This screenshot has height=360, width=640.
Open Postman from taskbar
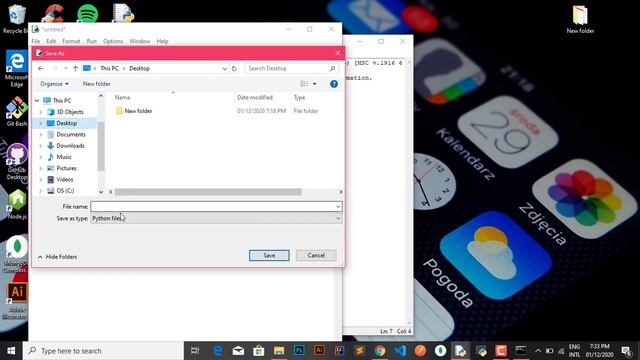[420, 351]
